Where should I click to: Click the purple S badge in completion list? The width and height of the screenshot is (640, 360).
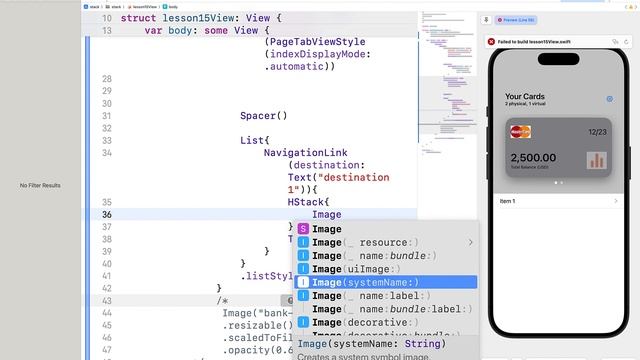[x=303, y=229]
